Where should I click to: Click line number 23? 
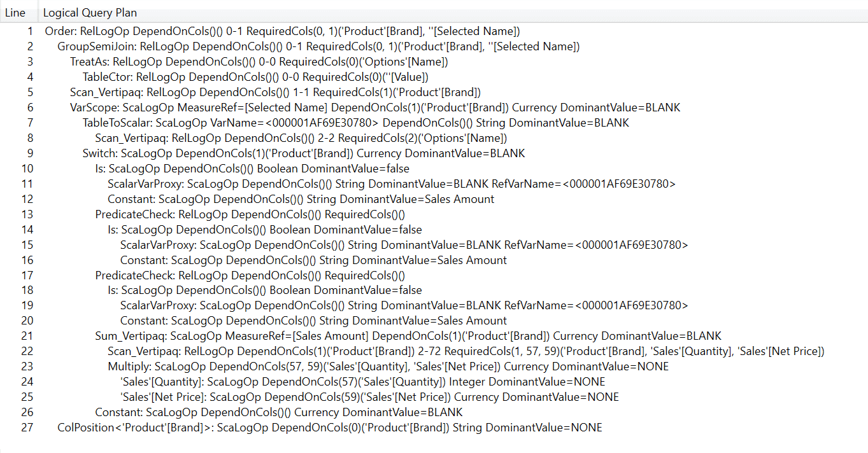pyautogui.click(x=27, y=367)
